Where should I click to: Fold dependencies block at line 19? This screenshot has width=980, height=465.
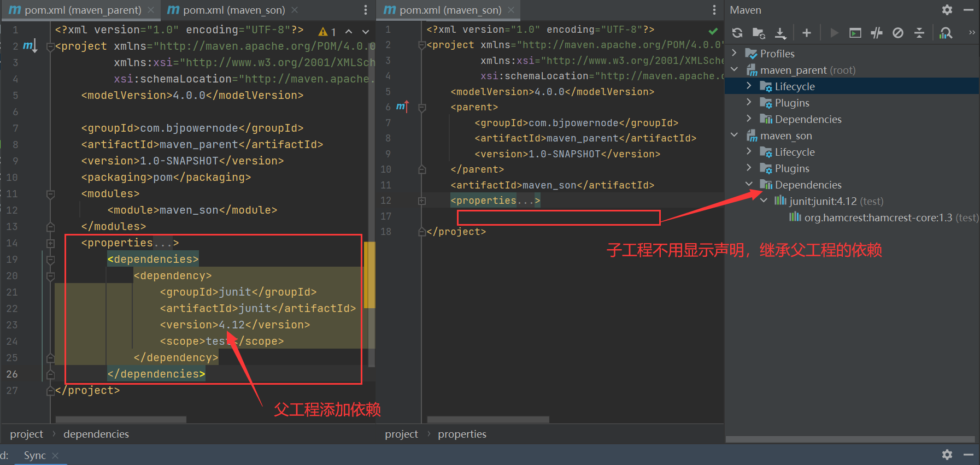[x=50, y=260]
